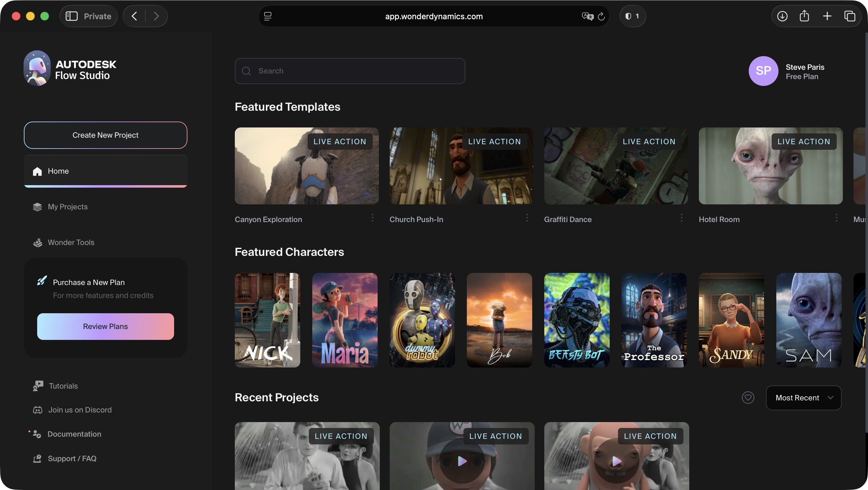Click the Safari share icon
The image size is (868, 490).
(x=804, y=16)
